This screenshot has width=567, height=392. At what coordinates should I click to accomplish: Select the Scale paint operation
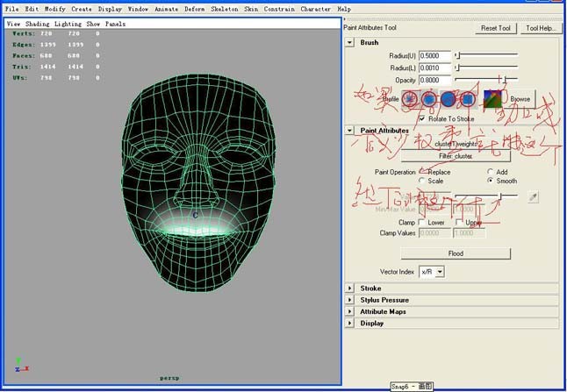click(x=421, y=181)
